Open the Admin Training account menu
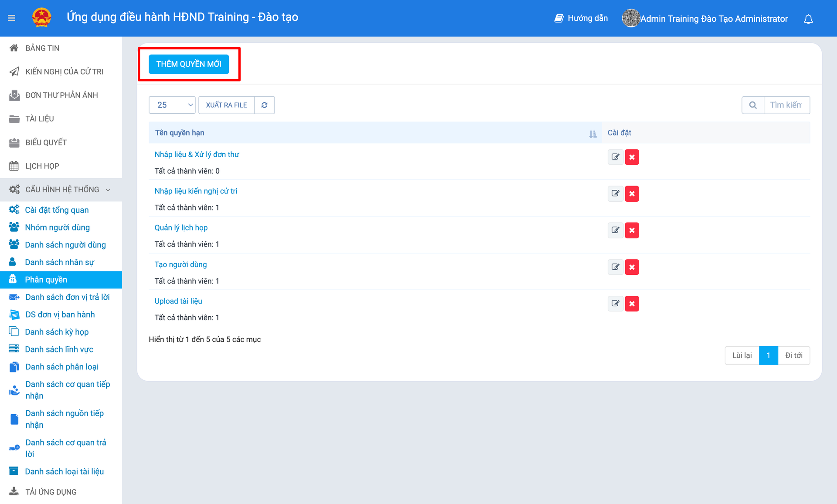 pos(714,19)
